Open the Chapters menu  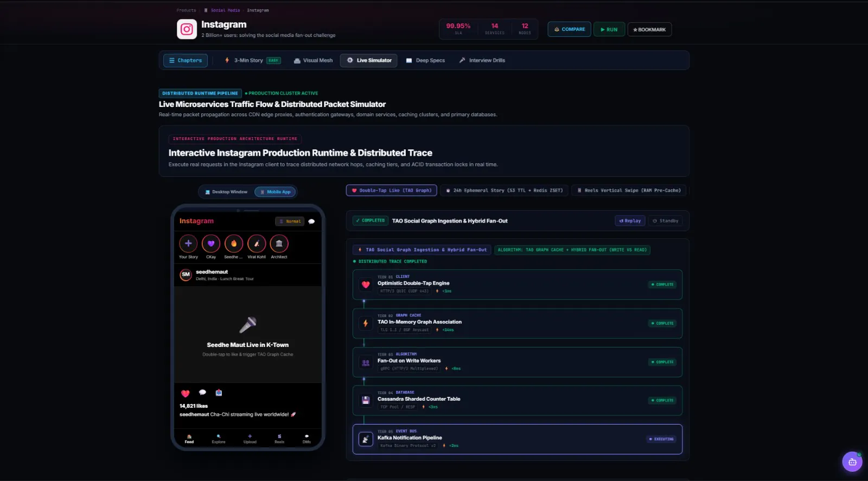tap(186, 60)
